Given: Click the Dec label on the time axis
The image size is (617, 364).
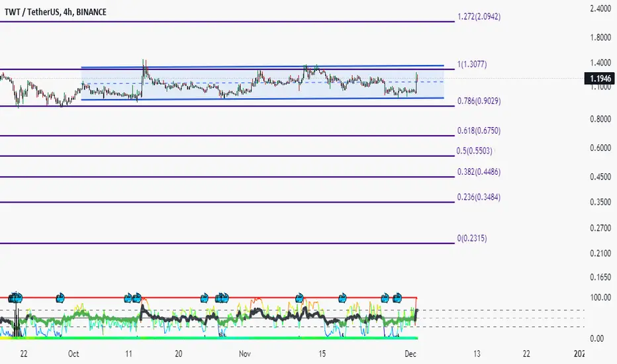Looking at the screenshot, I should (410, 354).
